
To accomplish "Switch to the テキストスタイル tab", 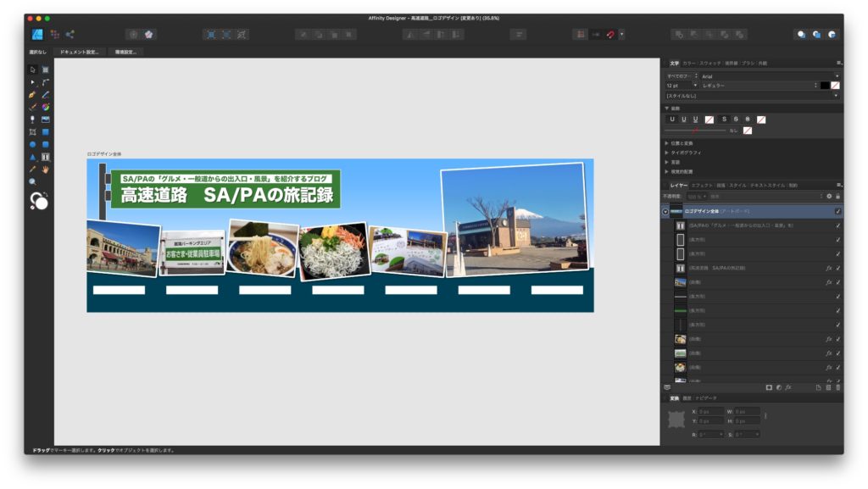I will [768, 186].
